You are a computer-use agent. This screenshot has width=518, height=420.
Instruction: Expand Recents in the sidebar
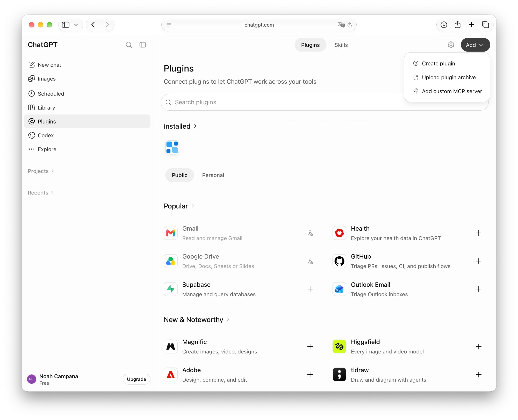pyautogui.click(x=41, y=193)
